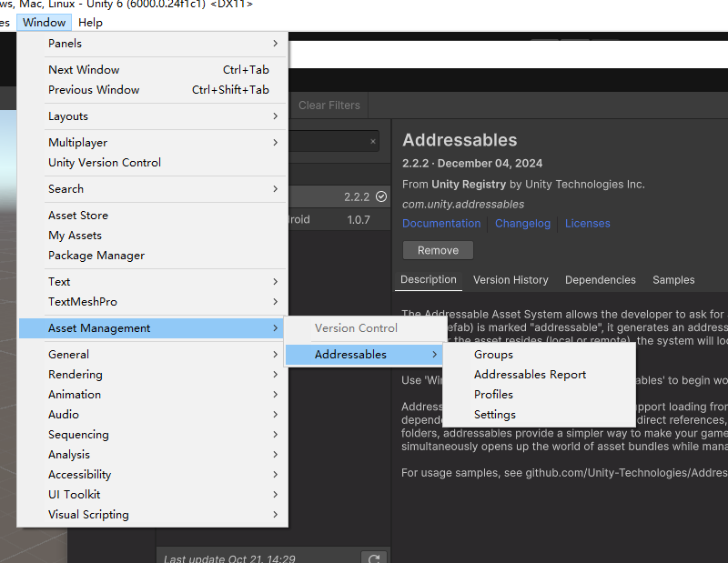Open Package Manager from menu
Screen dimensions: 728x563
tap(152, 256)
